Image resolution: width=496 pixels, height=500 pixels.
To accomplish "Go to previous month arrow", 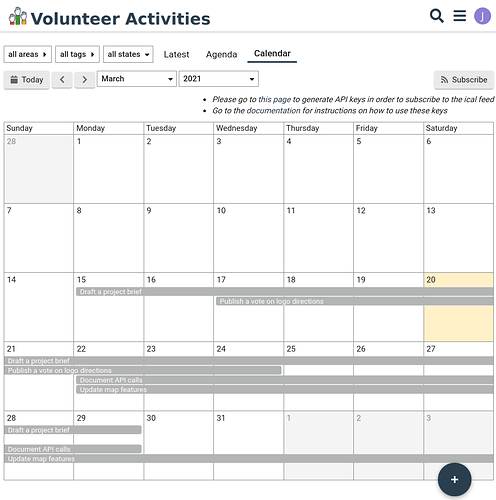I will (62, 80).
